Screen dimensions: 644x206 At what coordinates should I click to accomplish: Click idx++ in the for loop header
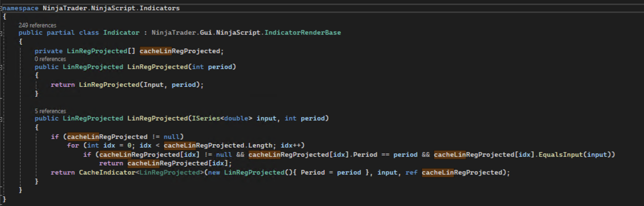click(290, 145)
